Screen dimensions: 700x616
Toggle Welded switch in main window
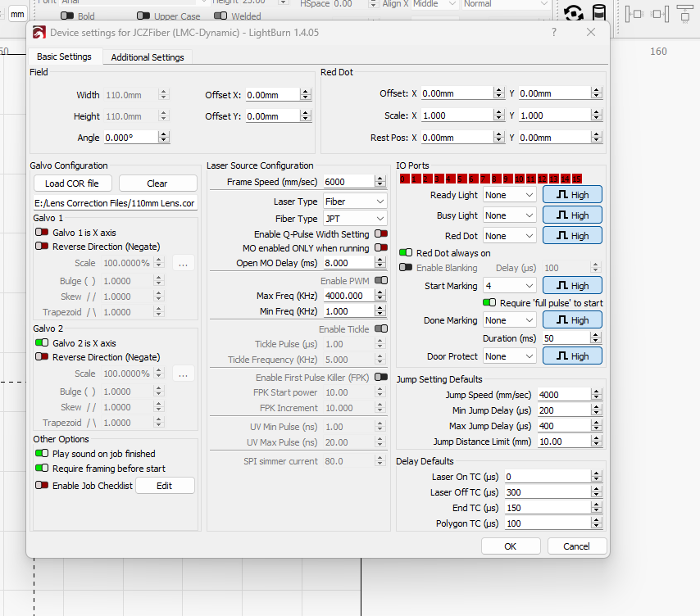point(220,16)
